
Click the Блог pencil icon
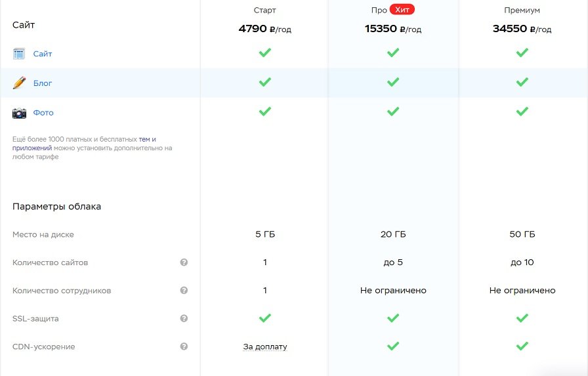tap(19, 83)
